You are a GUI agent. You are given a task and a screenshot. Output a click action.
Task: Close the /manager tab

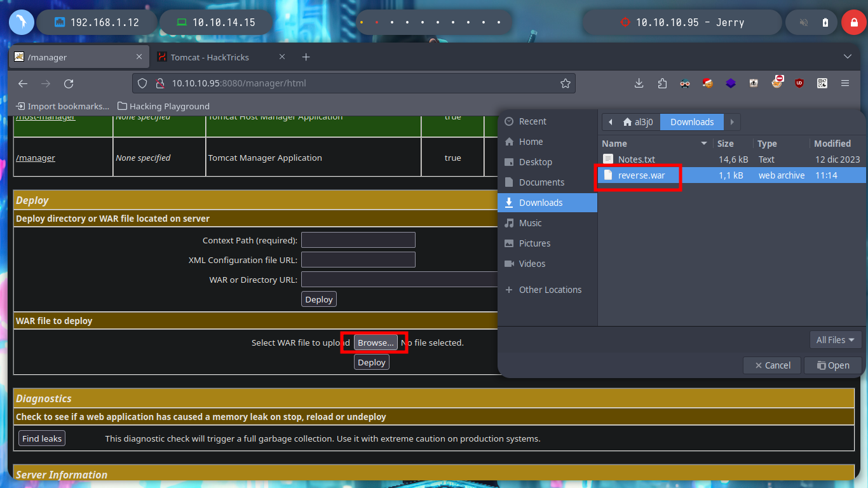point(139,57)
